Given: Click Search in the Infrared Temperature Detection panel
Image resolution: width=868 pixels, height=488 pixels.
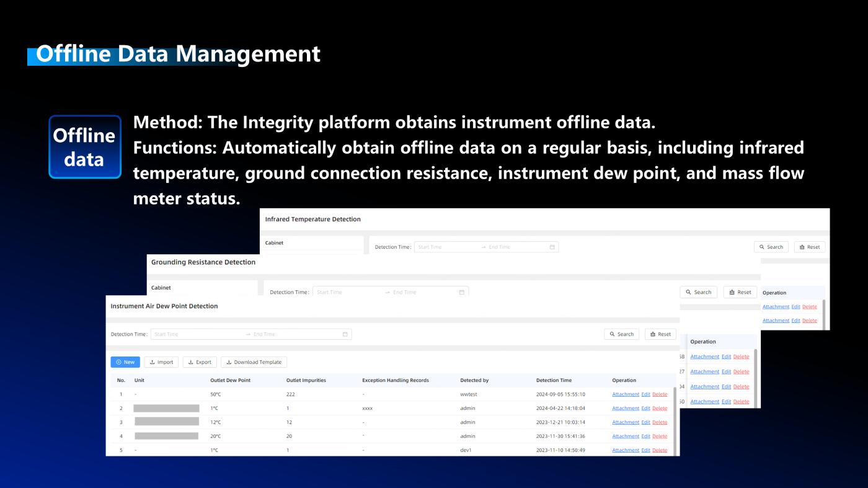Looking at the screenshot, I should click(x=771, y=247).
